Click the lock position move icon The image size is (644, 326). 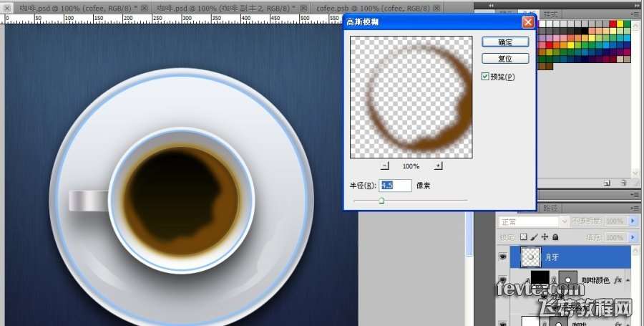tap(545, 237)
